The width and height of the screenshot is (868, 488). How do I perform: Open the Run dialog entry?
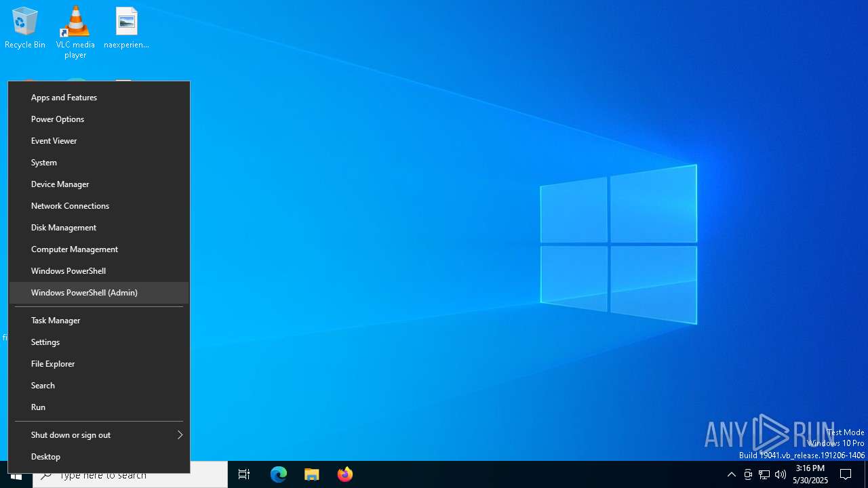click(99, 407)
